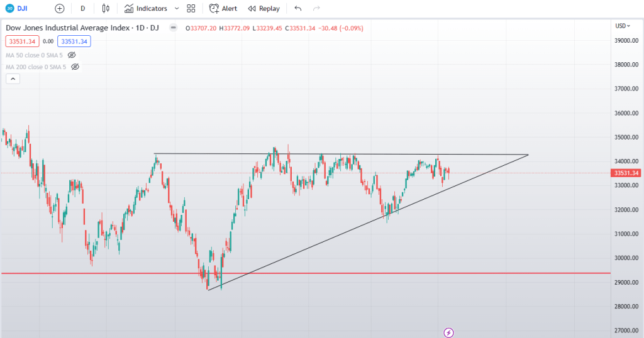Open the Indicators menu
Image resolution: width=644 pixels, height=338 pixels.
[x=146, y=9]
